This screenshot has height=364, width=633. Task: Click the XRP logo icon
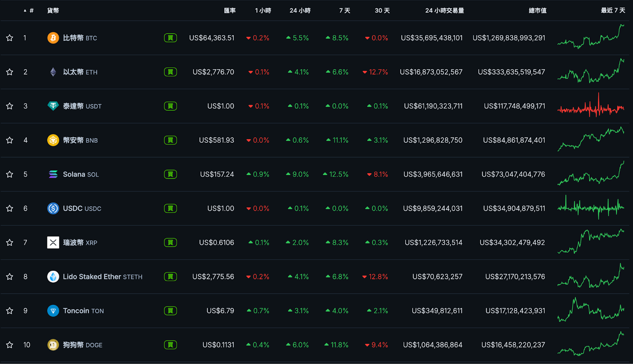tap(53, 243)
